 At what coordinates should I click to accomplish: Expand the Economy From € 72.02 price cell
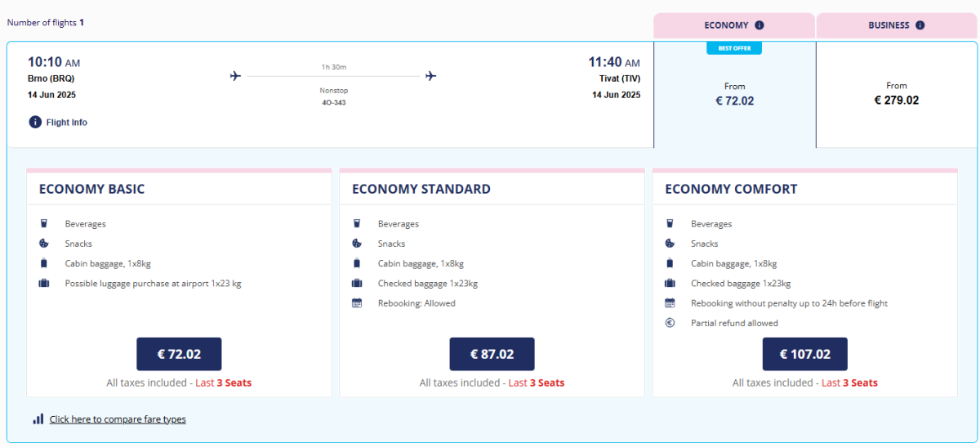click(x=734, y=95)
